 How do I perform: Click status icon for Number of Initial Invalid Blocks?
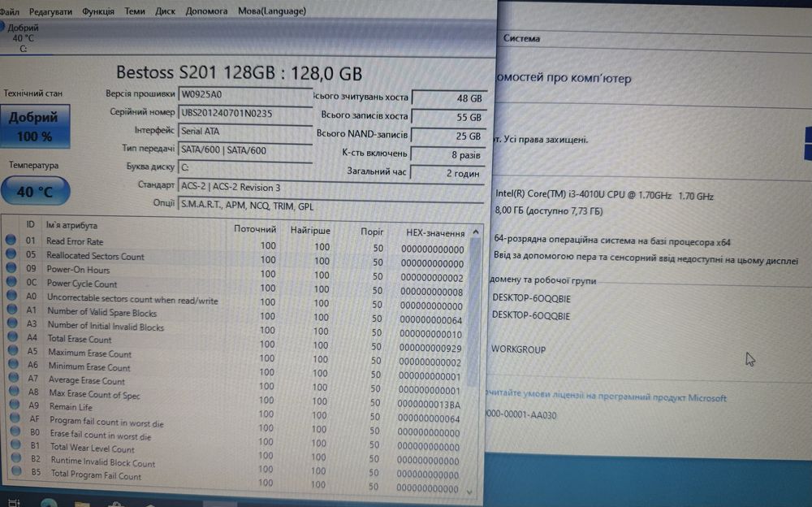click(12, 323)
